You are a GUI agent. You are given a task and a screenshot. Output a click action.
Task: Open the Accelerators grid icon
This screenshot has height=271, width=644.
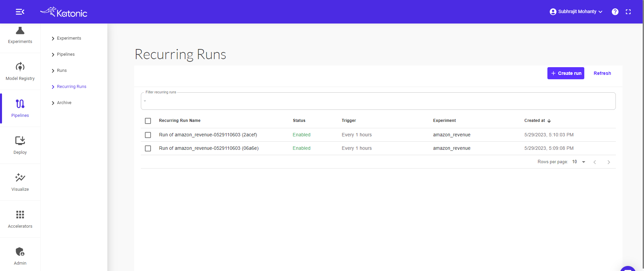pyautogui.click(x=20, y=214)
